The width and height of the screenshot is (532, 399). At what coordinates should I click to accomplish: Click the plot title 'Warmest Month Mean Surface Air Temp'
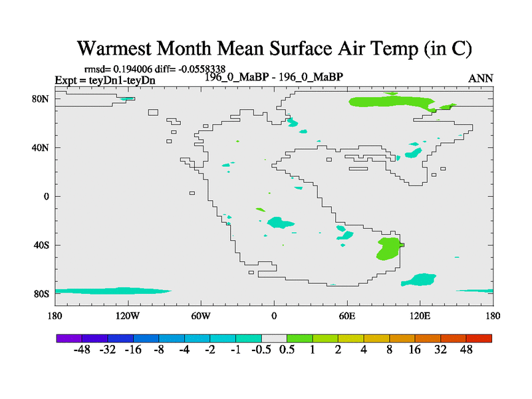point(274,49)
